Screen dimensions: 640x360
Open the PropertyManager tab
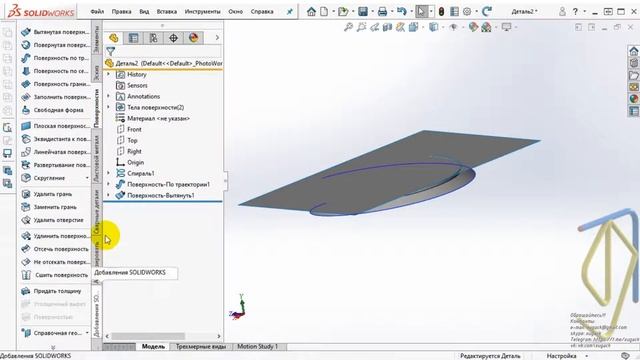[133, 38]
